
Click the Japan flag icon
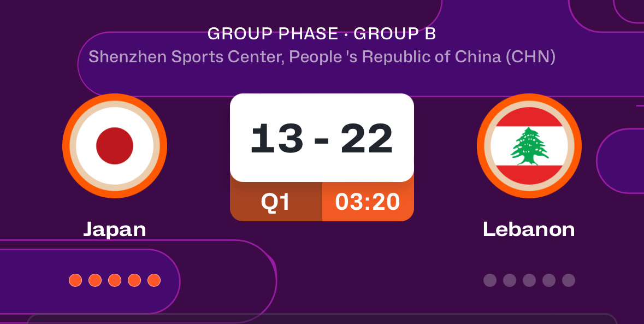(x=115, y=146)
